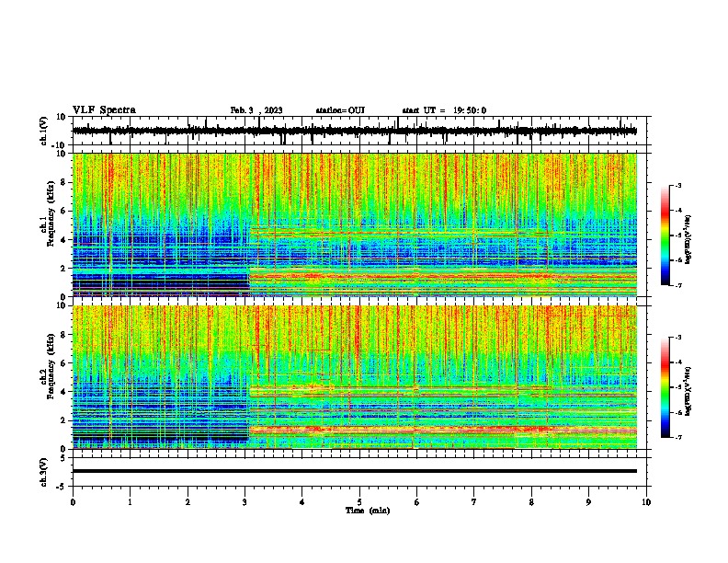This screenshot has width=728, height=563.
Task: Click the "-10" tick on ch.1(V) axis
Action: tap(60, 145)
